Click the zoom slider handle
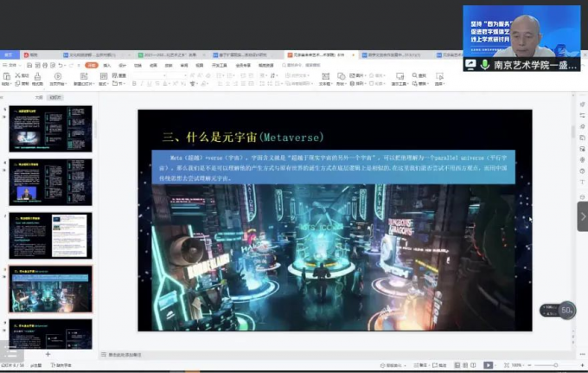The image size is (588, 373). coord(556,365)
